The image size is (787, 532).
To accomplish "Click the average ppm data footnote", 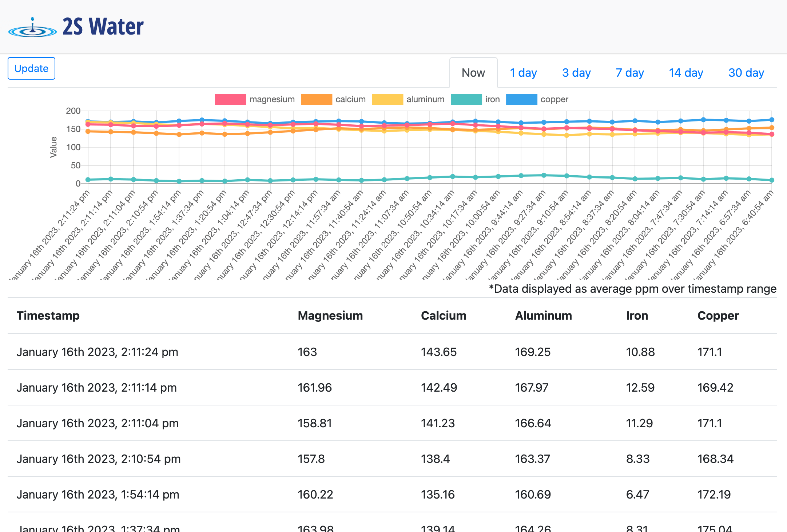I will coord(633,289).
